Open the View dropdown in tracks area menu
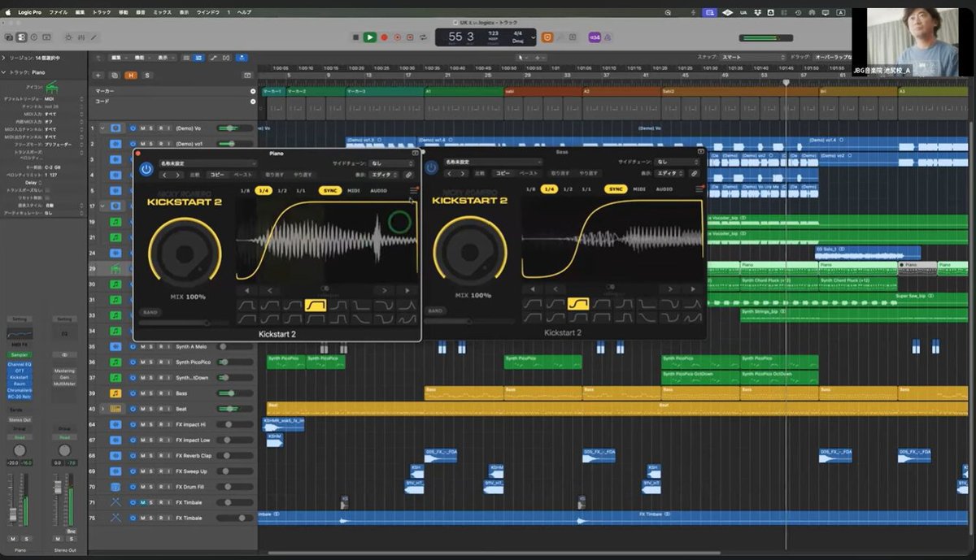 (165, 58)
